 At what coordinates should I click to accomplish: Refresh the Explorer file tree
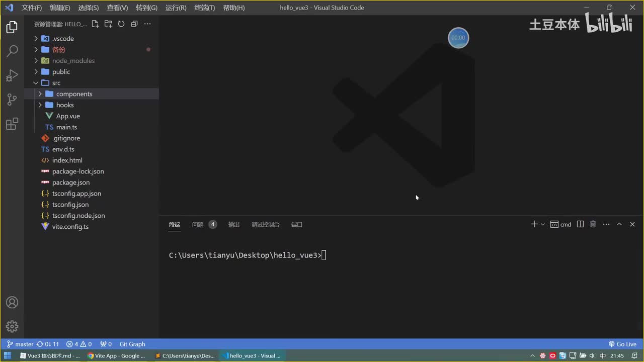point(121,24)
